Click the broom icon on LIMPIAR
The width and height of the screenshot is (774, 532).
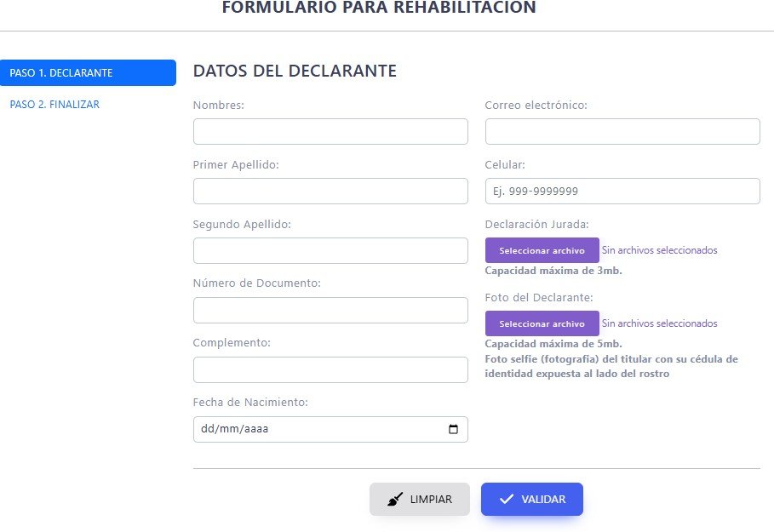(x=395, y=500)
